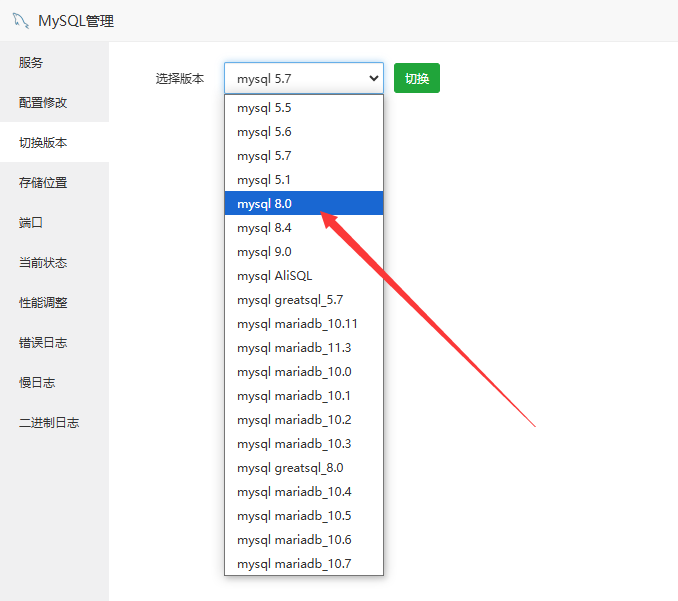
Task: Open the 二进制日志 sidebar tab
Action: pyautogui.click(x=54, y=422)
